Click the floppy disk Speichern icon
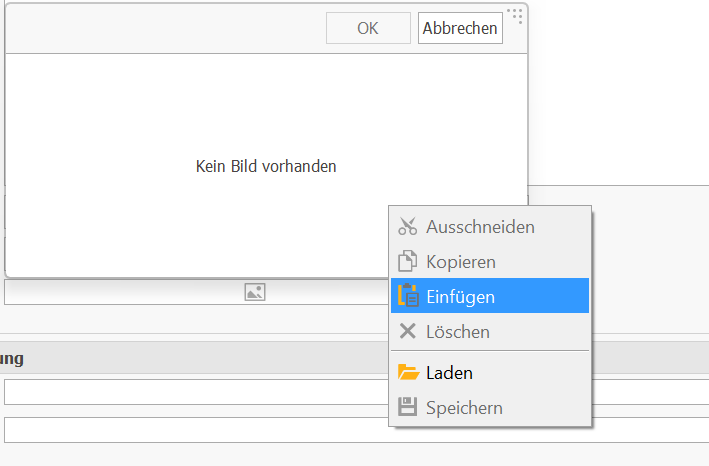709x466 pixels. (407, 407)
